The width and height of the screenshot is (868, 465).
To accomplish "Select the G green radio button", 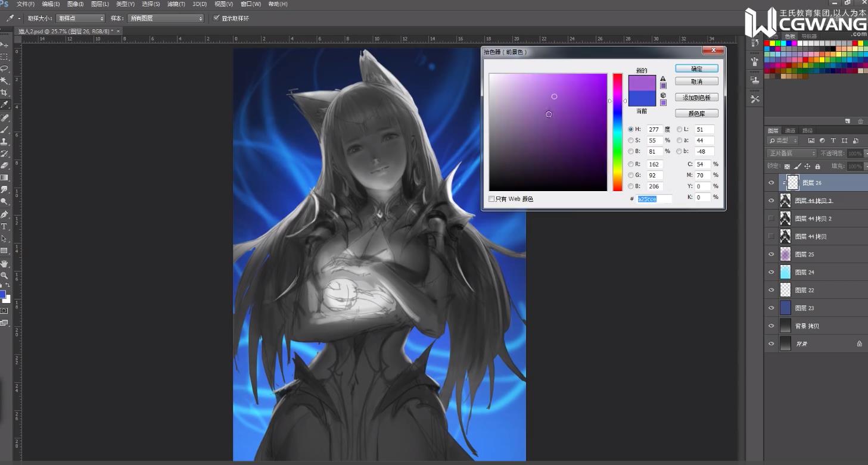I will [x=631, y=175].
